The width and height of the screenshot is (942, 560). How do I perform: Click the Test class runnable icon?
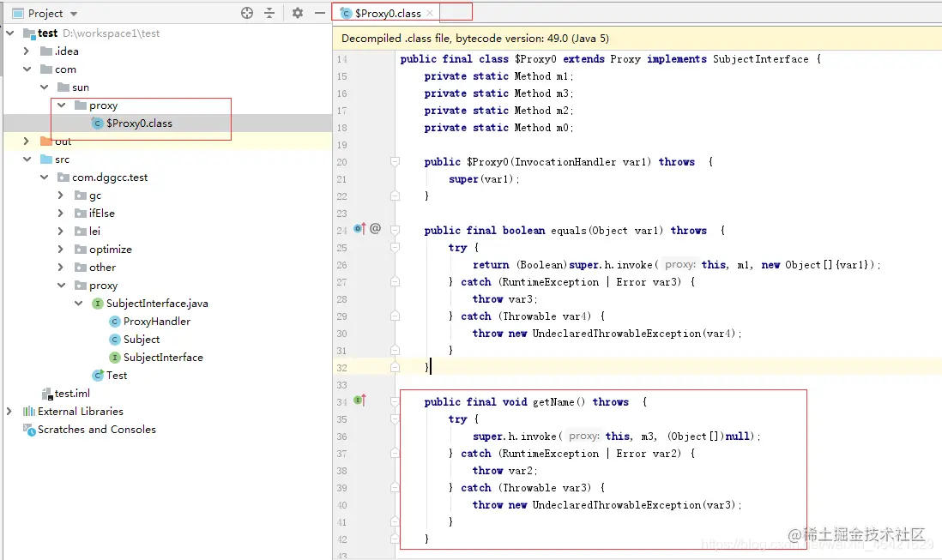click(x=98, y=375)
